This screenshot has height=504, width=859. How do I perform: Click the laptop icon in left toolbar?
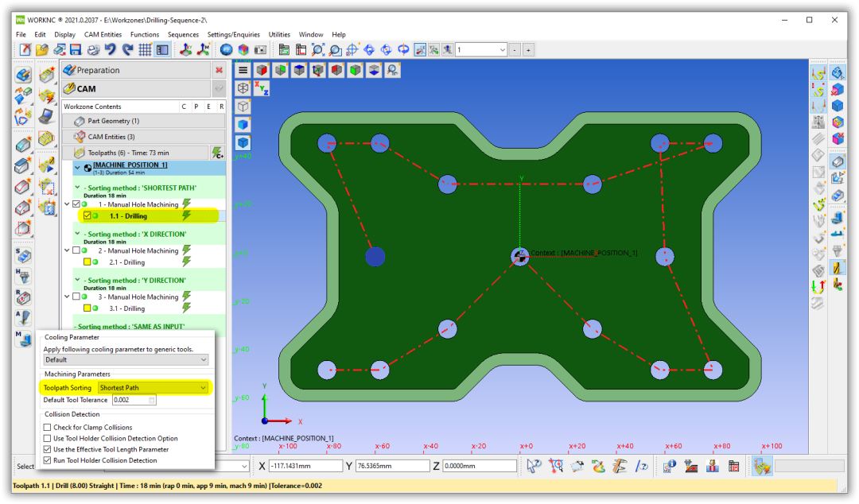click(x=47, y=116)
